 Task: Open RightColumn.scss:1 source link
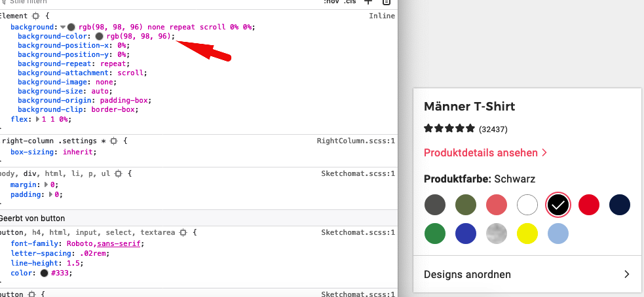coord(356,141)
